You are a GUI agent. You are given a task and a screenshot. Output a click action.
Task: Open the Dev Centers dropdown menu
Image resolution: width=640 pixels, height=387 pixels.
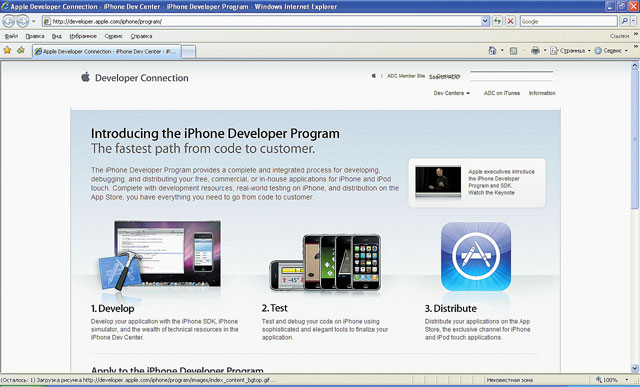pyautogui.click(x=451, y=93)
